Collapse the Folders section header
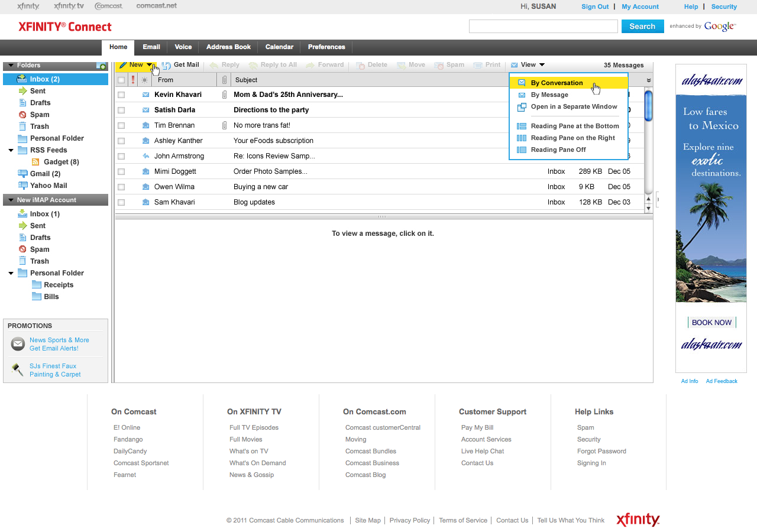This screenshot has height=532, width=757. coord(11,66)
